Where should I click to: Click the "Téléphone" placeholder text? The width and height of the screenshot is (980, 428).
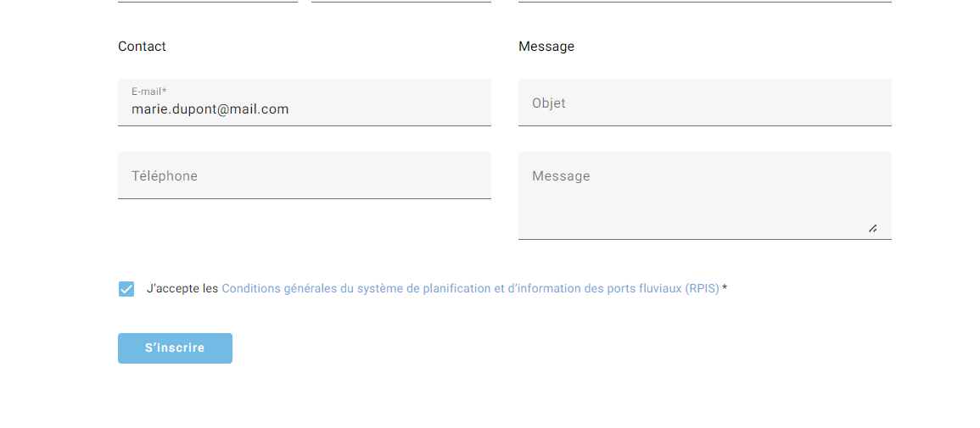pos(165,176)
